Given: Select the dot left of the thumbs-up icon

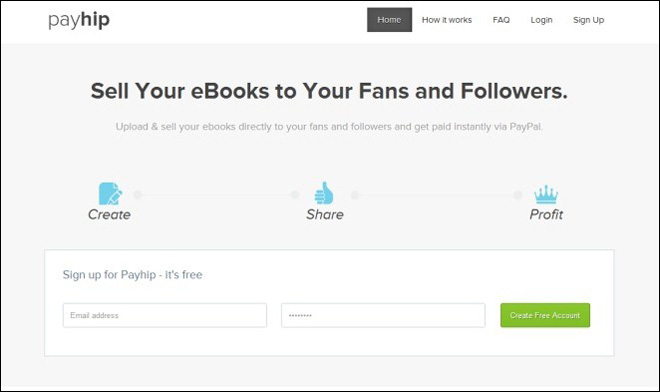Looking at the screenshot, I should (295, 195).
